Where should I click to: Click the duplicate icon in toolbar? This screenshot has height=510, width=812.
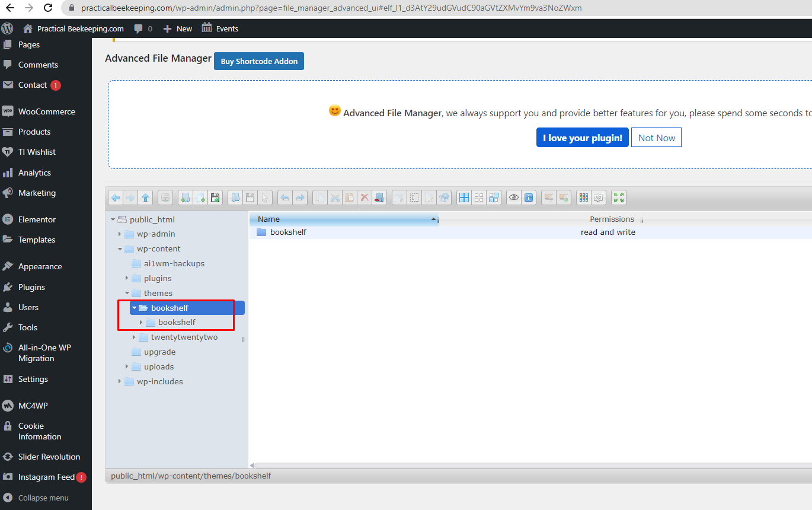(399, 197)
